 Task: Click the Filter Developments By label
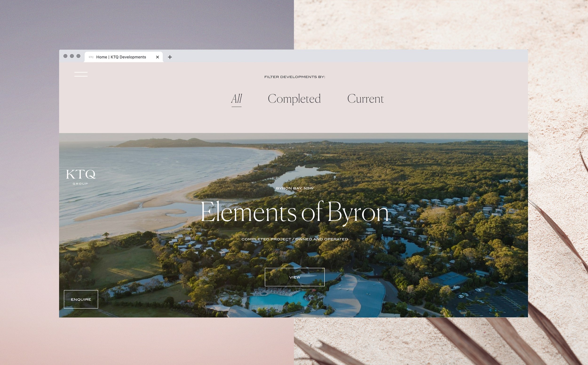tap(294, 77)
